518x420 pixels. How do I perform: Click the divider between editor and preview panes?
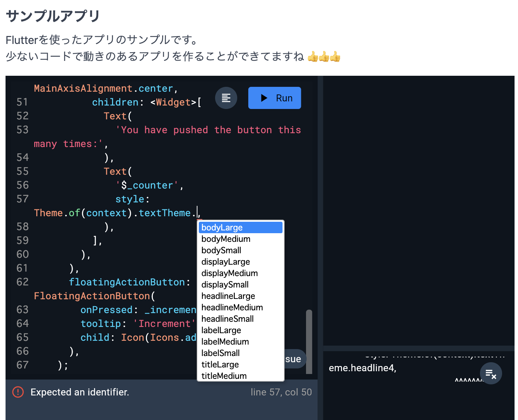pos(320,248)
